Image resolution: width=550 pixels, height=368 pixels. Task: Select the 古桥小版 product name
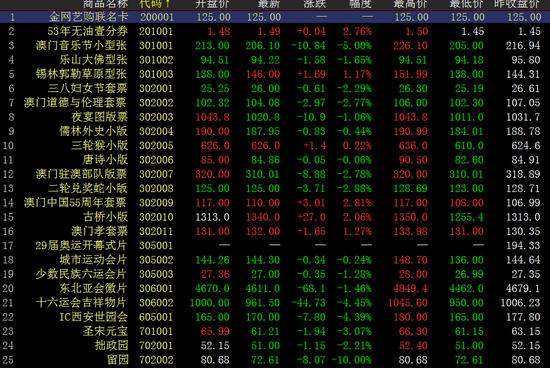tap(105, 217)
